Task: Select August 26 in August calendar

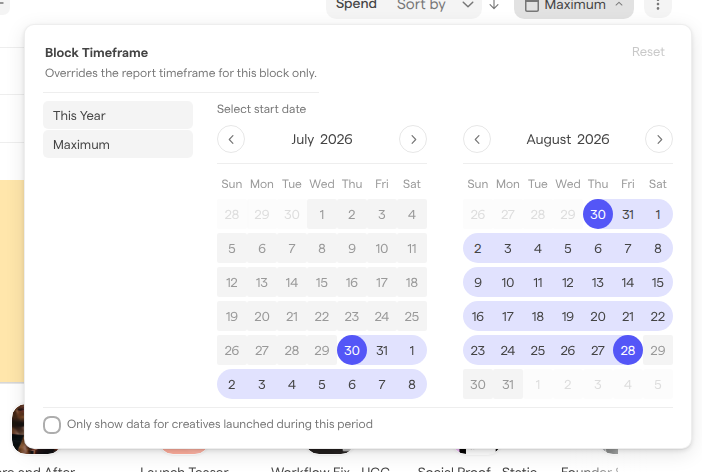Action: coord(568,350)
